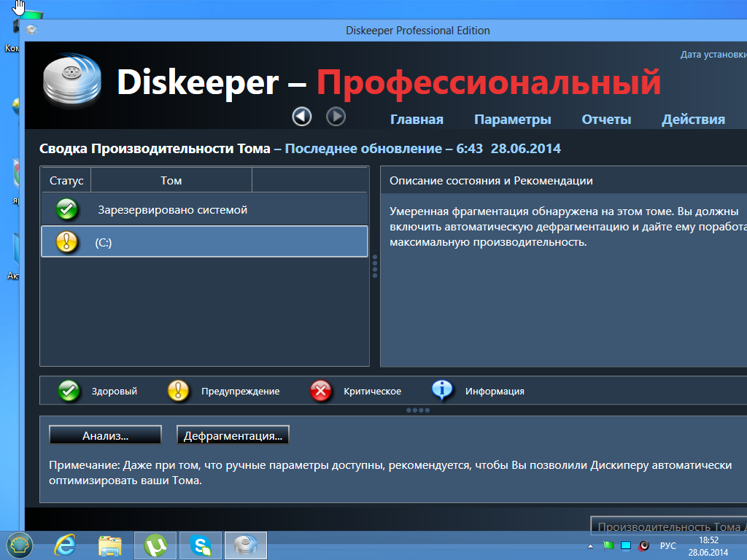This screenshot has width=747, height=560.
Task: Click the Том column header
Action: click(171, 181)
